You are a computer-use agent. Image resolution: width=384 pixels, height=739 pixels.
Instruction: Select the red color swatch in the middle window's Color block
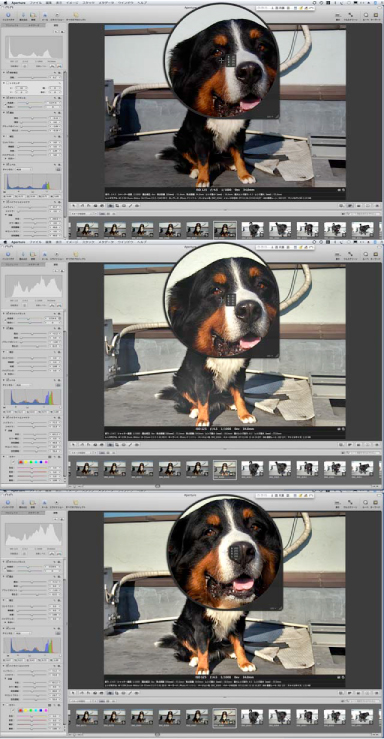pyautogui.click(x=21, y=462)
